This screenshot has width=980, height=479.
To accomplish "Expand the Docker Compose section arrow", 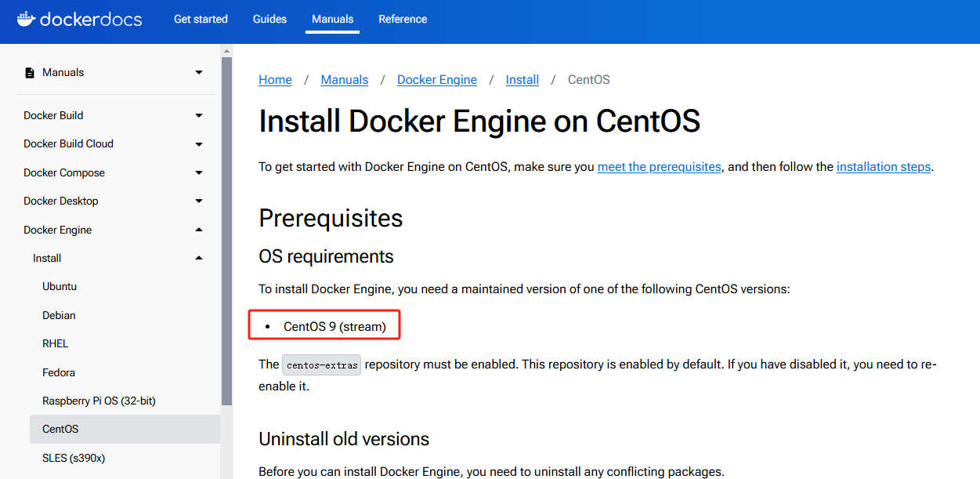I will point(199,173).
